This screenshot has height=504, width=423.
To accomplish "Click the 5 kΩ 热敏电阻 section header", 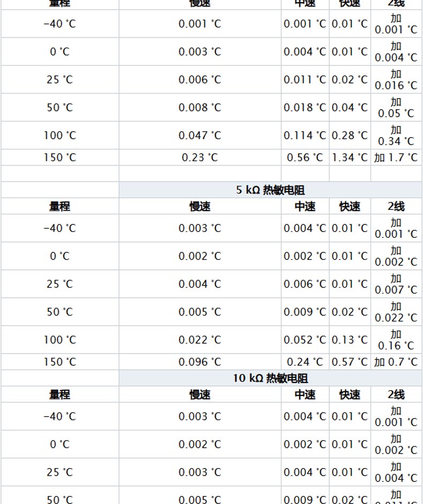I will 270,190.
